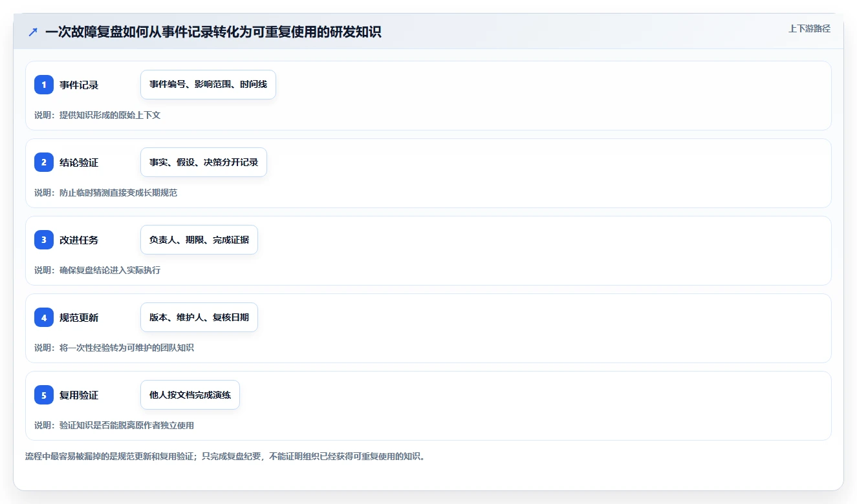Click the 改进任务 step title
This screenshot has height=504, width=857.
click(x=79, y=240)
